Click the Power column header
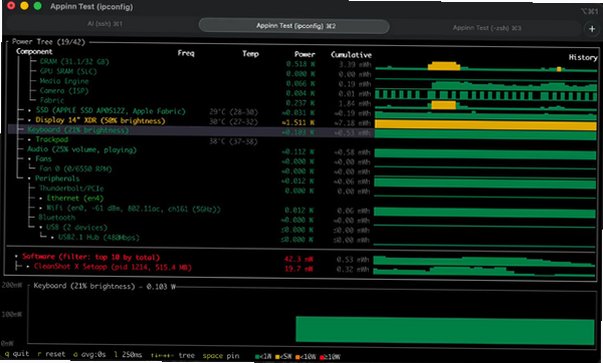 pos(305,55)
